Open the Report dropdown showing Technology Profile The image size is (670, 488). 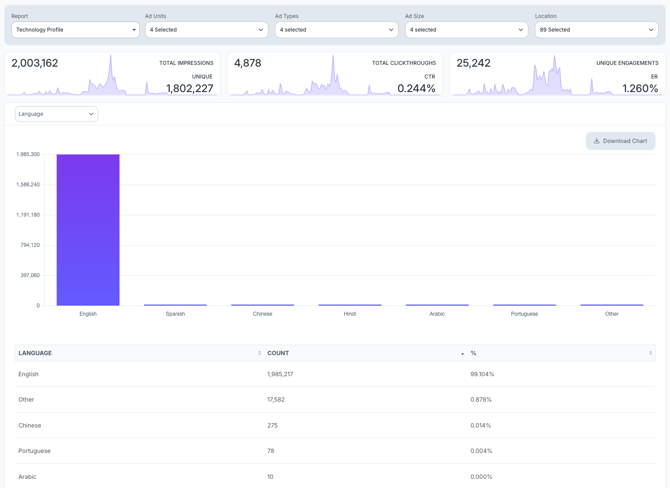75,30
